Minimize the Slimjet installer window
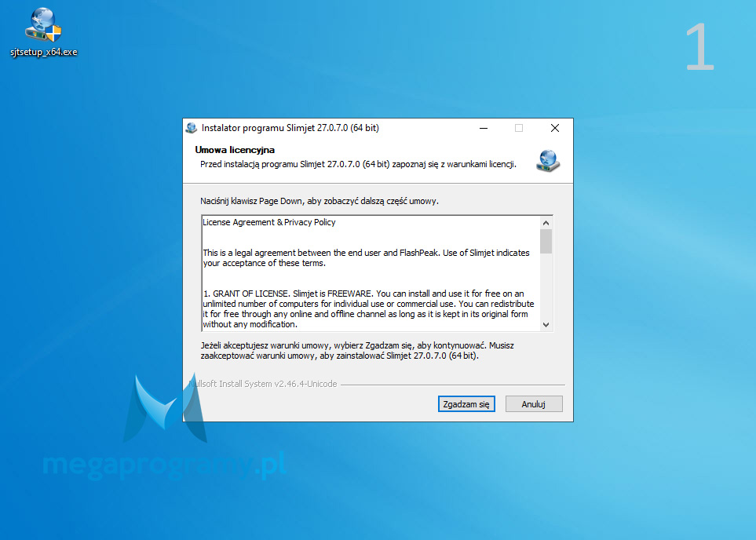The height and width of the screenshot is (540, 756). 484,128
